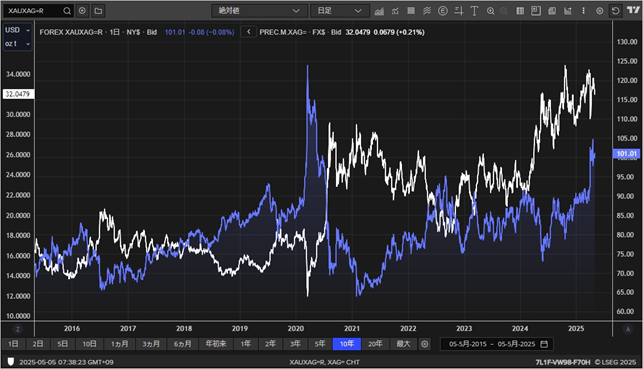Click the 2025-05-05 07:38:23 timestamp
The width and height of the screenshot is (643, 369).
point(66,362)
